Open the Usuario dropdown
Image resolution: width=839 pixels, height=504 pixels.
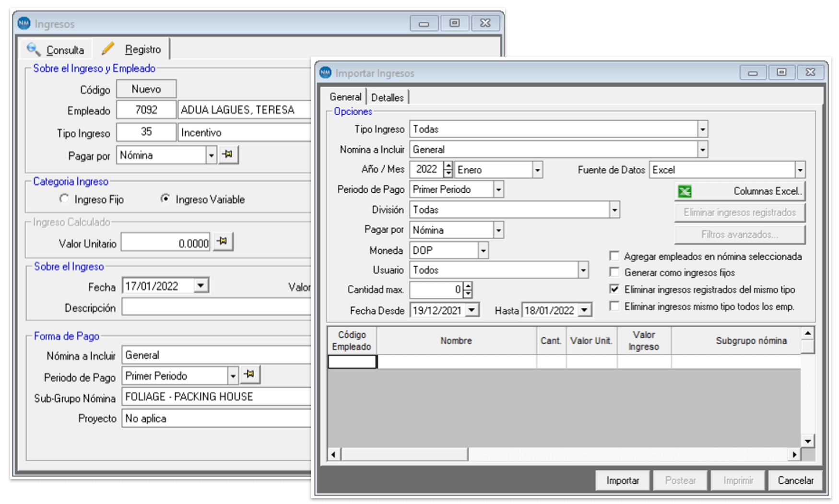(583, 270)
